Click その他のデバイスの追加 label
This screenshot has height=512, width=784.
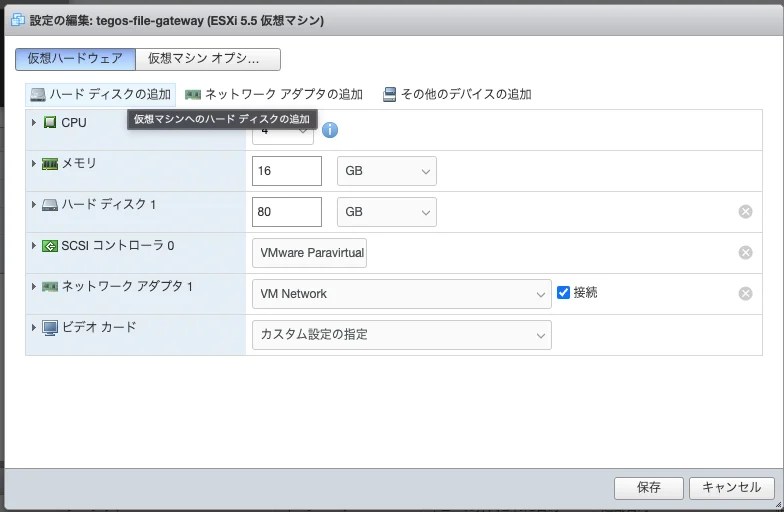click(x=466, y=94)
